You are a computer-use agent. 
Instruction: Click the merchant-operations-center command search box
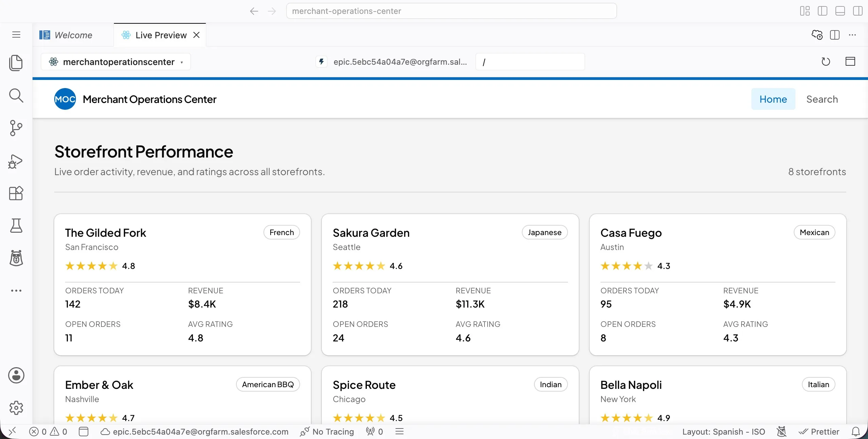(451, 11)
